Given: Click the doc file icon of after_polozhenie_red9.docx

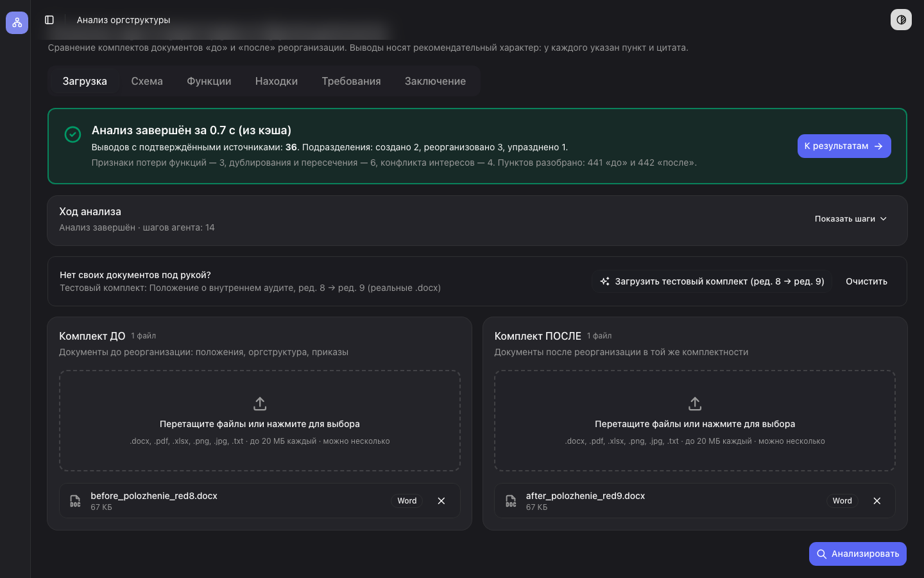Looking at the screenshot, I should coord(511,501).
